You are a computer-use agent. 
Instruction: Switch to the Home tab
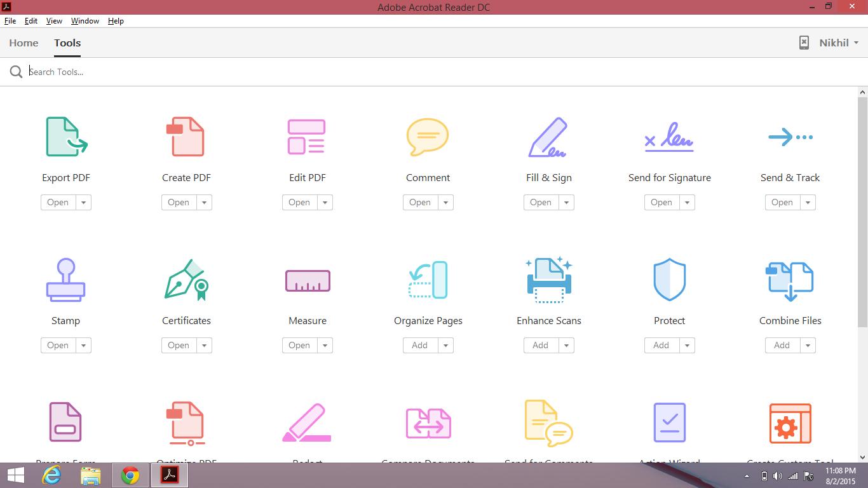24,43
